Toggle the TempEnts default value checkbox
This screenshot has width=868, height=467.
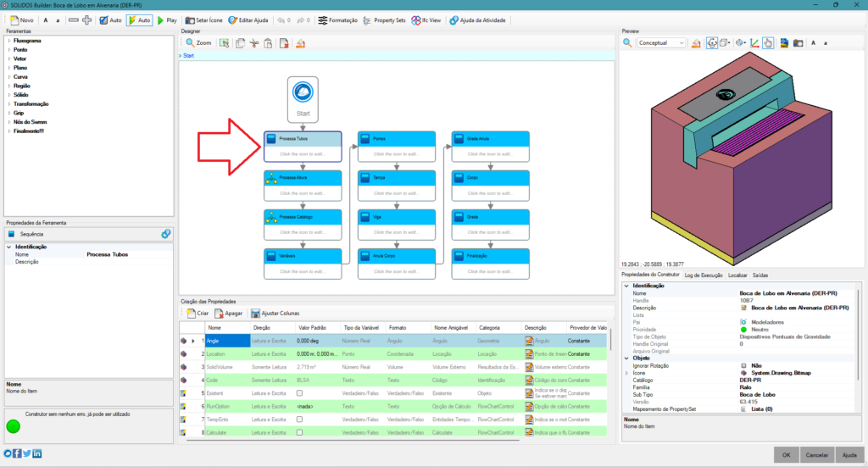299,420
